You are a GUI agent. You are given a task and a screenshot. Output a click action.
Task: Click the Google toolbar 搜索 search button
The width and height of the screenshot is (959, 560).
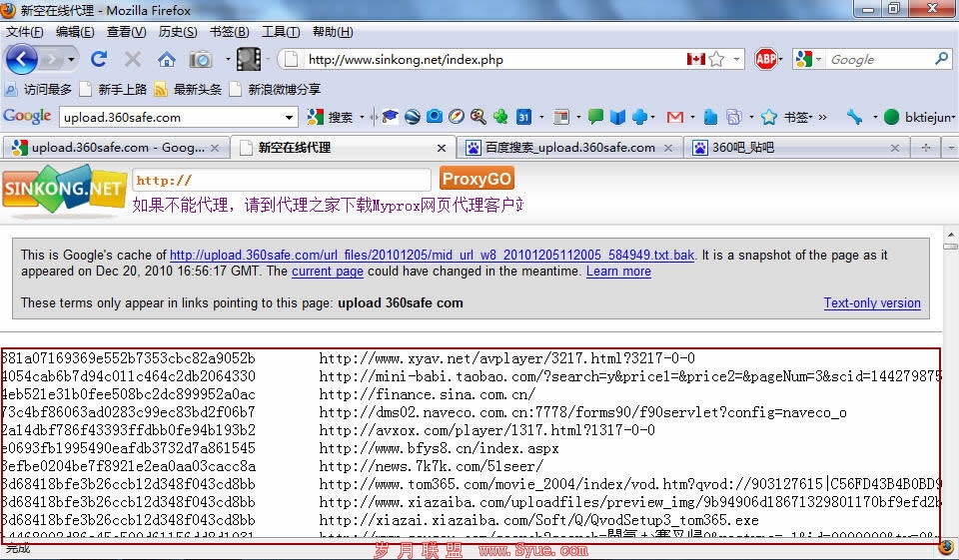331,116
